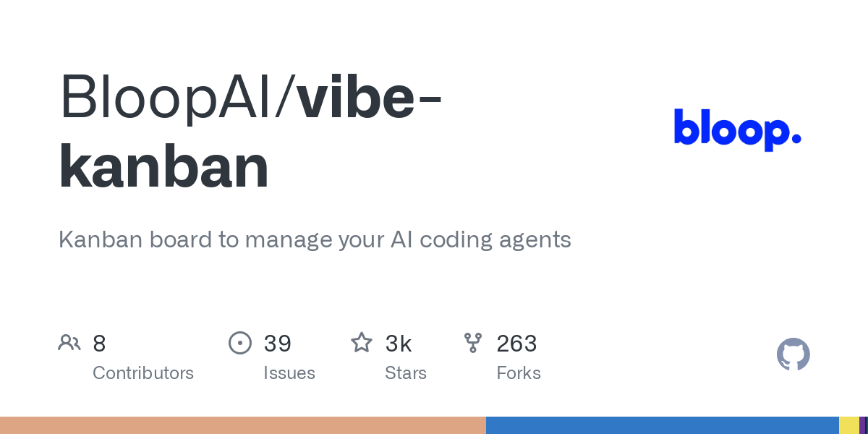This screenshot has width=868, height=434.
Task: Click the Forks label
Action: click(519, 373)
